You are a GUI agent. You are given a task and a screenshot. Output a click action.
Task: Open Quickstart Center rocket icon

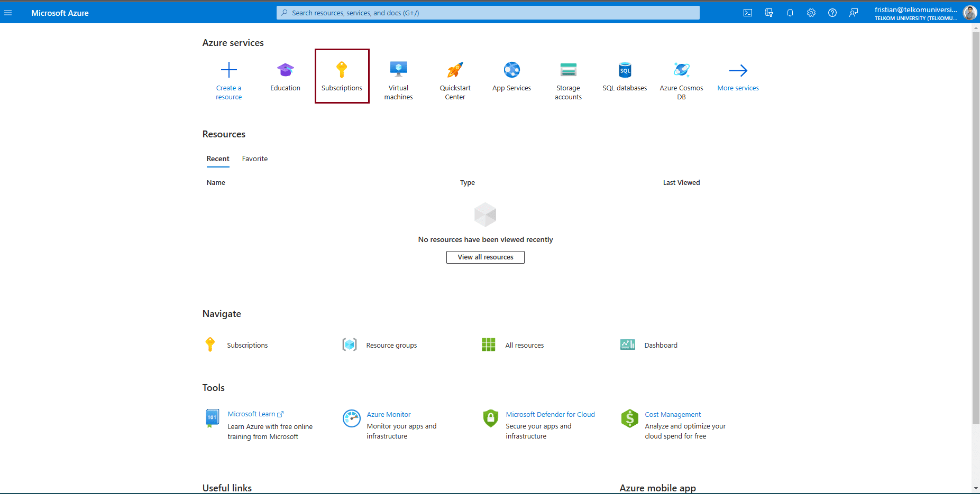click(x=455, y=70)
